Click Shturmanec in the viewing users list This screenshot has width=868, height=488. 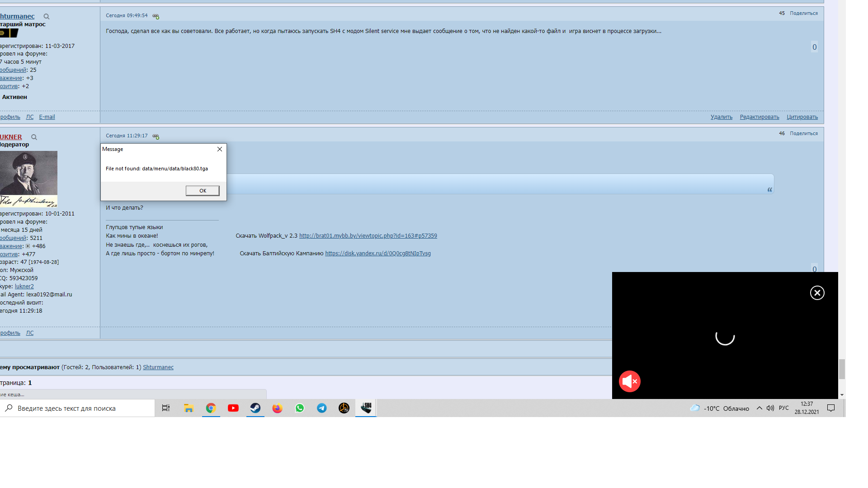coord(158,367)
